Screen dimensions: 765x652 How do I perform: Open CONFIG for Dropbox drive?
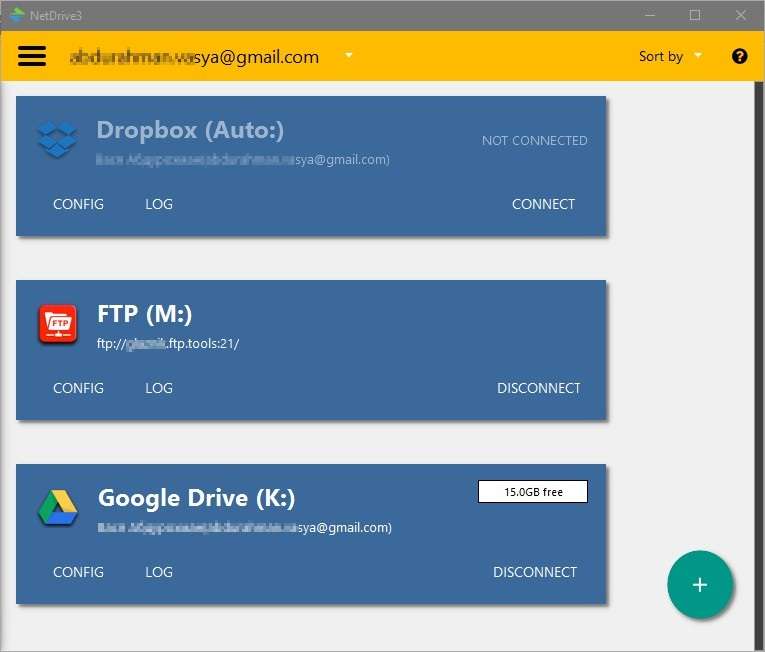coord(78,204)
